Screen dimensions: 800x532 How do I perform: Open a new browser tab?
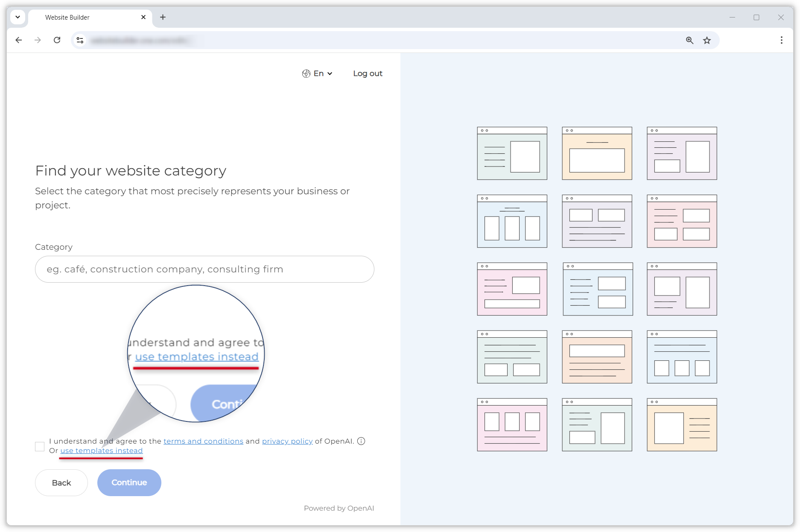click(163, 17)
